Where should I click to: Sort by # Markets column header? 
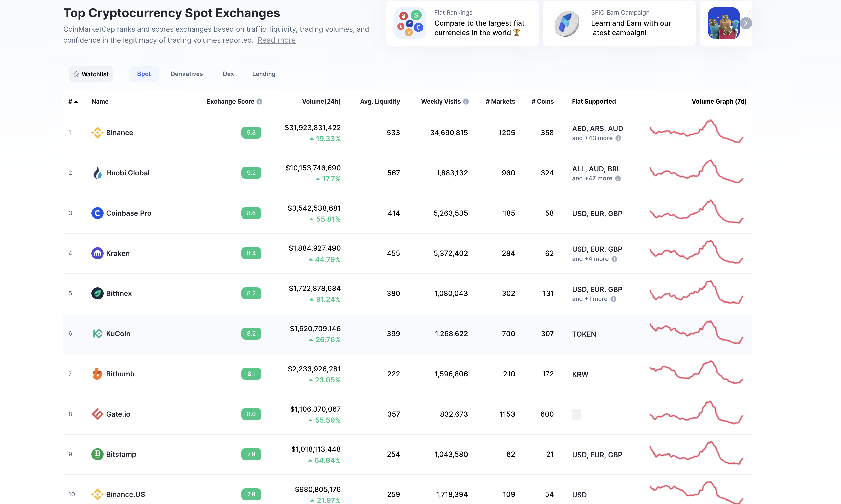(500, 102)
